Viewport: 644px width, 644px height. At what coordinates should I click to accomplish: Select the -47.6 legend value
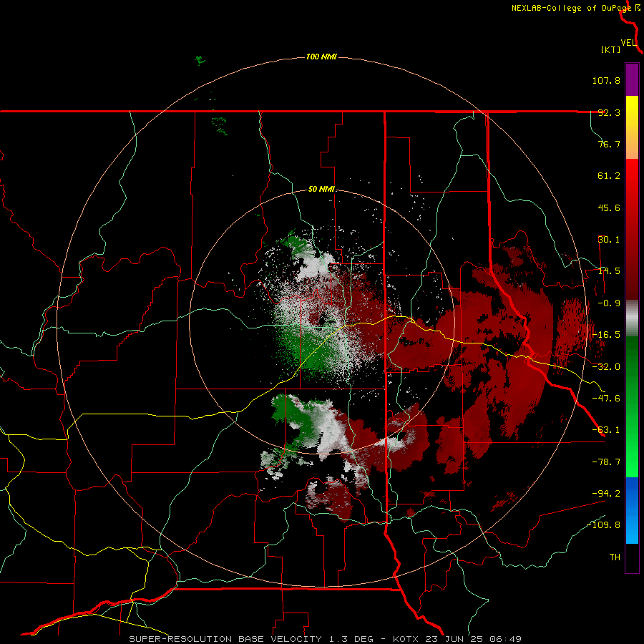click(x=606, y=399)
